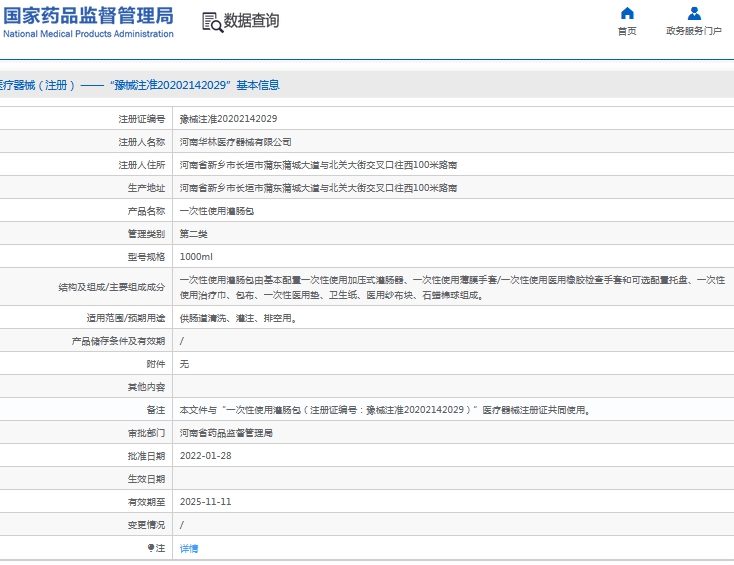Open 政务服务门户 text link
734x565 pixels.
pos(694,31)
